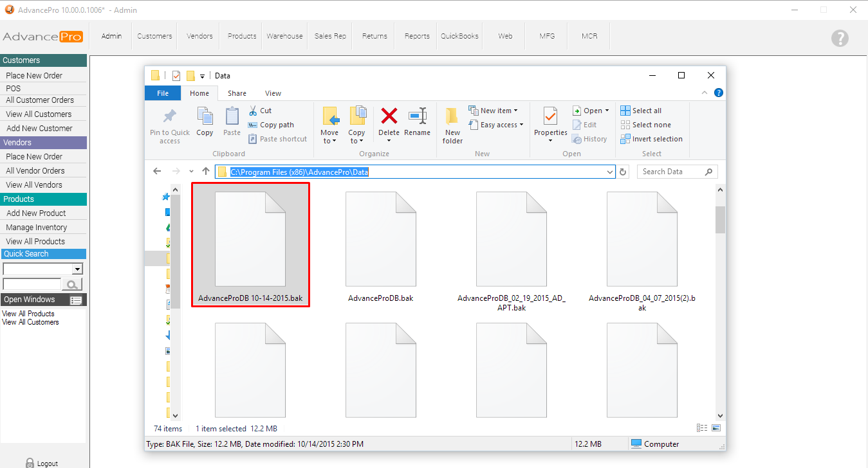Expand the Quick Search combo box
This screenshot has height=468, width=868.
pos(77,269)
